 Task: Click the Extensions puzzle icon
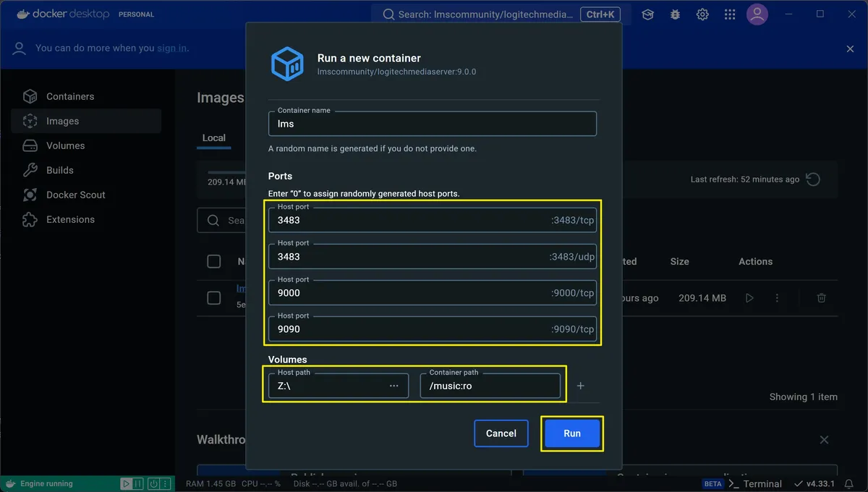(30, 219)
